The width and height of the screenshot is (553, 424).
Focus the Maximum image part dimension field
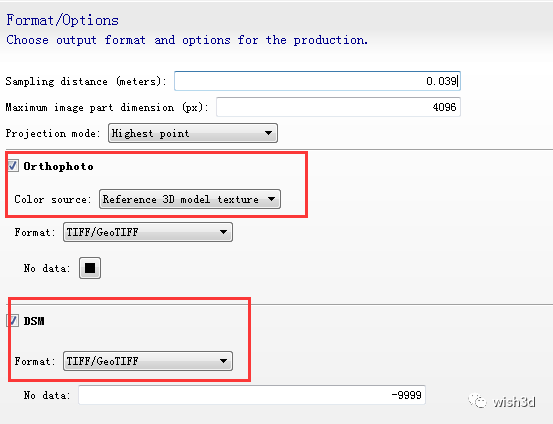coord(338,107)
